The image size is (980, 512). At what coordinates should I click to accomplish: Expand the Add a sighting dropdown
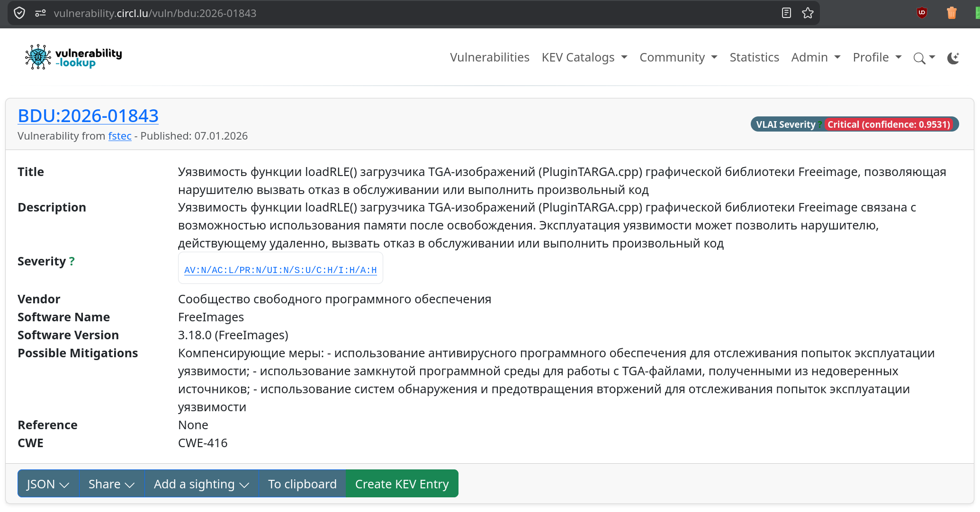click(201, 484)
